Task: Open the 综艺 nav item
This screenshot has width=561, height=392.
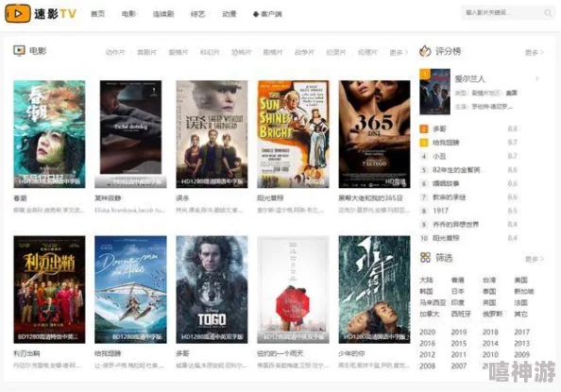Action: [x=197, y=14]
